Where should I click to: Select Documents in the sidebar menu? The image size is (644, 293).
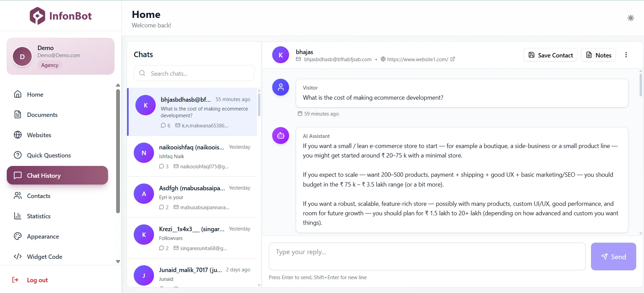(x=18, y=115)
